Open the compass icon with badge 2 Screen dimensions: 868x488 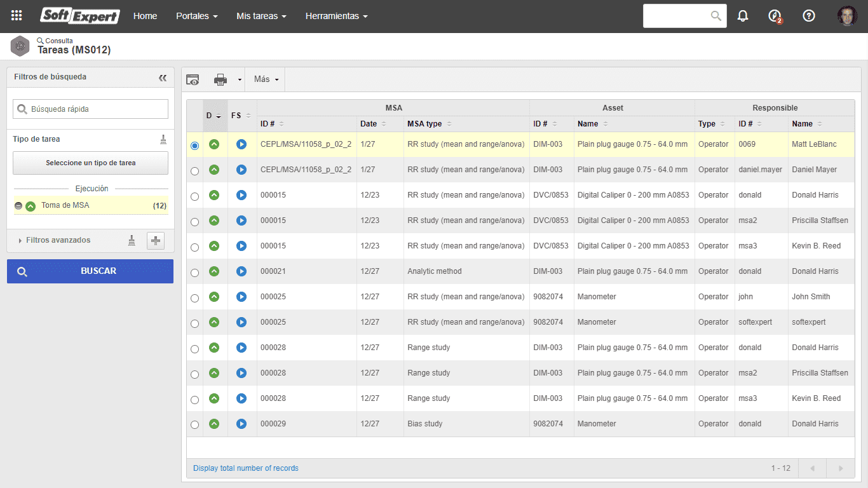tap(775, 17)
